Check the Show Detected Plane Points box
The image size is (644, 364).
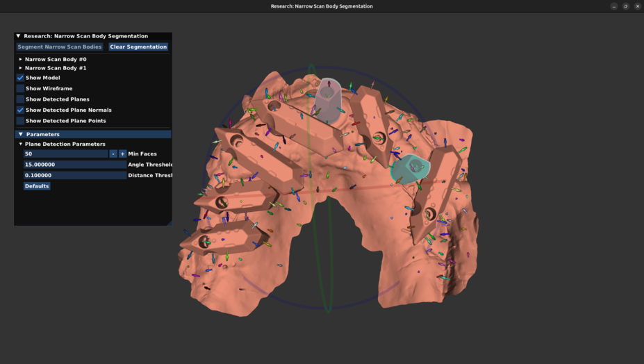(20, 121)
